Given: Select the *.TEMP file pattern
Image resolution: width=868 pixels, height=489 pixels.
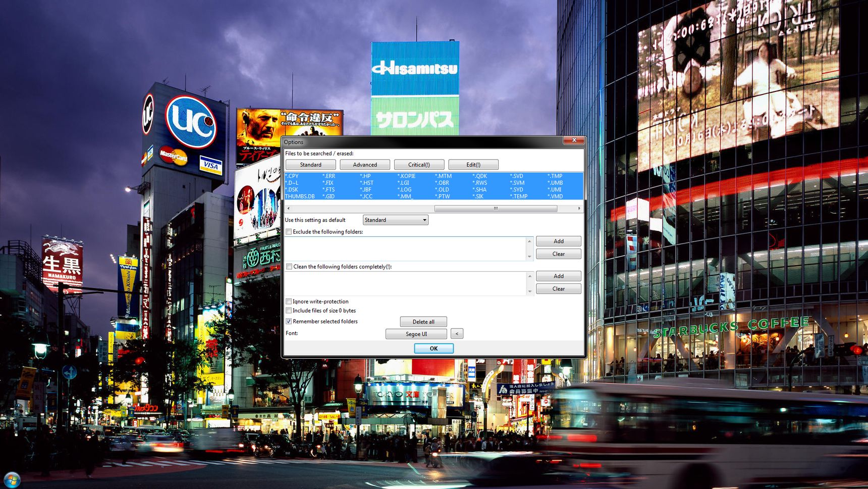Looking at the screenshot, I should (x=519, y=197).
